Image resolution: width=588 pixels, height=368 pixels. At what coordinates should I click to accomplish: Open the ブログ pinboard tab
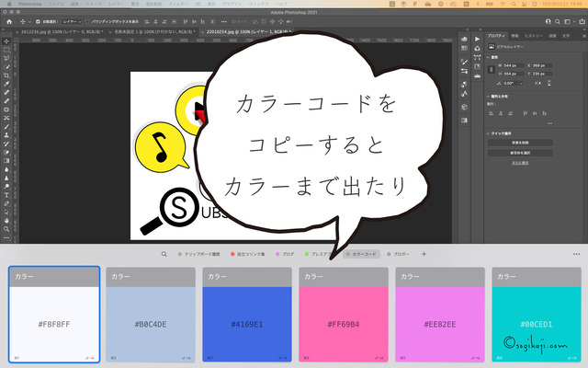click(x=285, y=254)
